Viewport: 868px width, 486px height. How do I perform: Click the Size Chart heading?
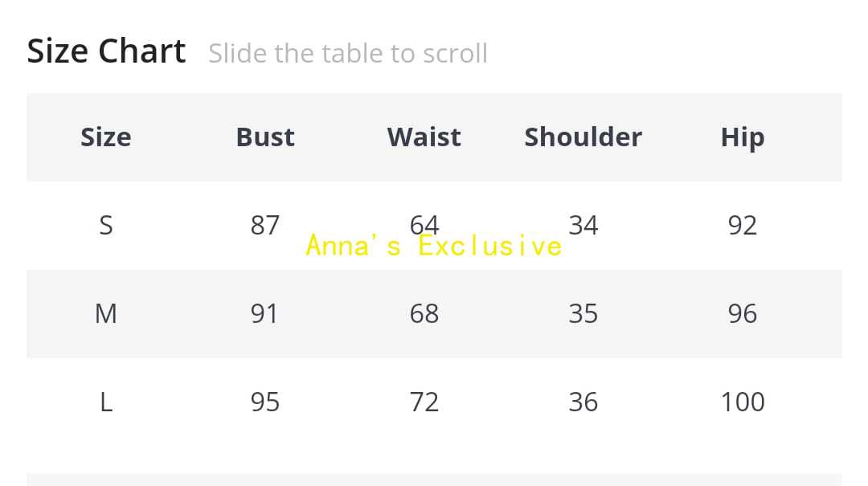(x=106, y=51)
